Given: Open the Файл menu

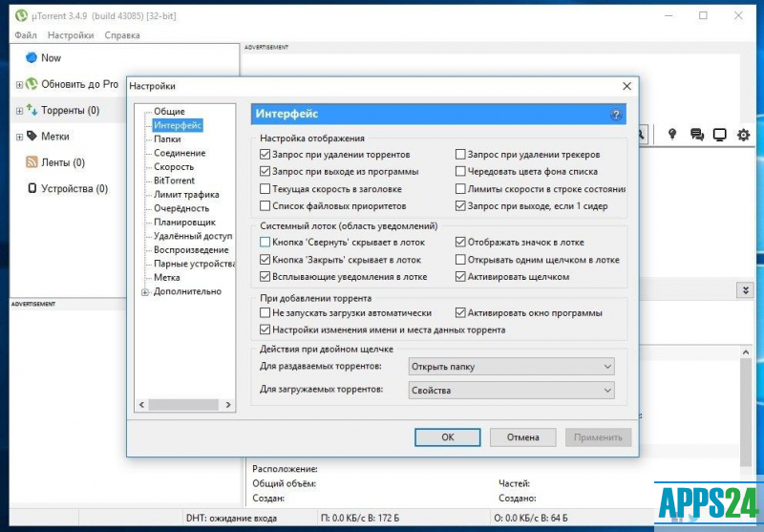Looking at the screenshot, I should (x=26, y=35).
